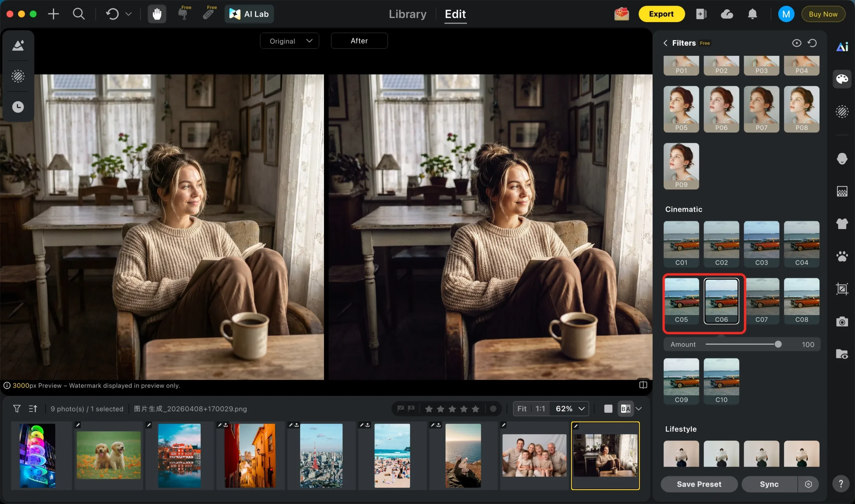Switch to single image view square
The height and width of the screenshot is (504, 855).
point(608,409)
